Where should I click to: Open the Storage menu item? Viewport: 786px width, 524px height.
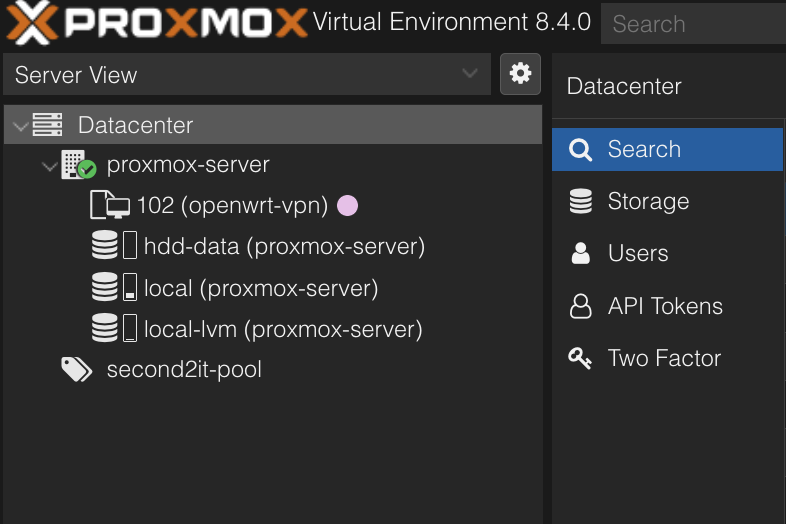click(648, 202)
